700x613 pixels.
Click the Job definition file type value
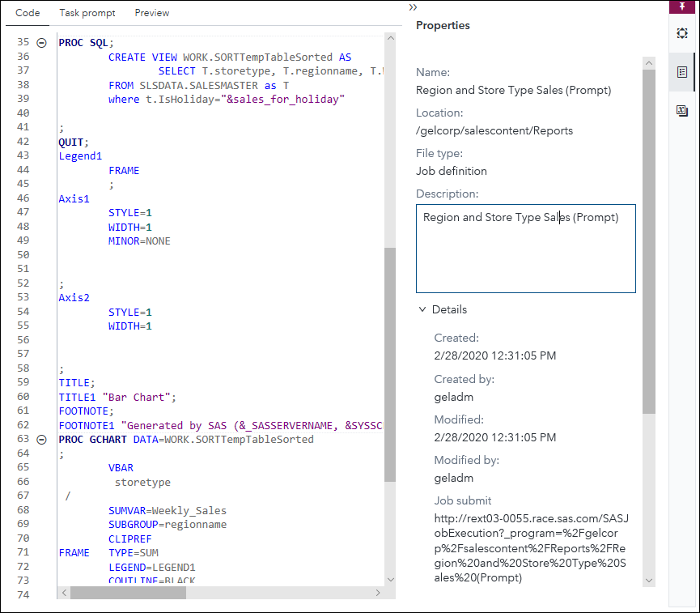point(452,171)
